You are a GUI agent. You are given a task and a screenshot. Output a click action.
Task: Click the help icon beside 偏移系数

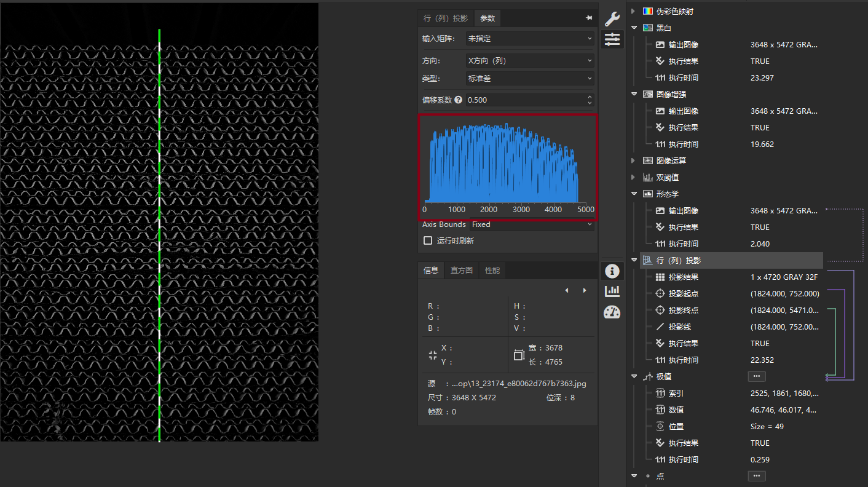click(458, 100)
